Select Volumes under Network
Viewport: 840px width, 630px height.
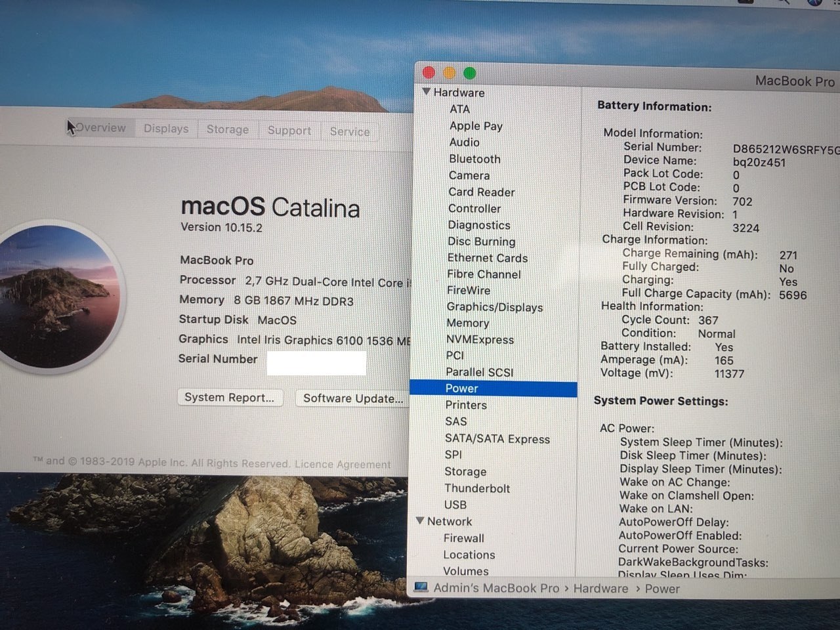[x=466, y=571]
